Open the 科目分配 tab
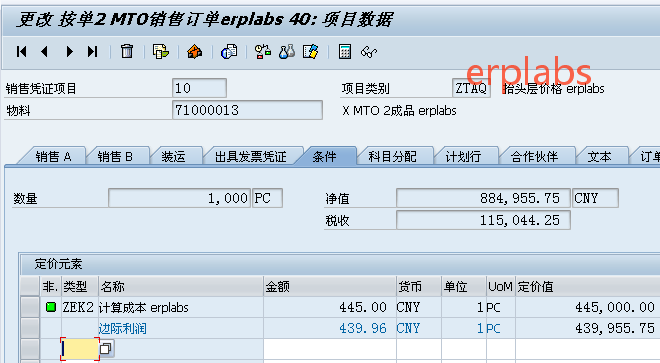 (x=392, y=157)
